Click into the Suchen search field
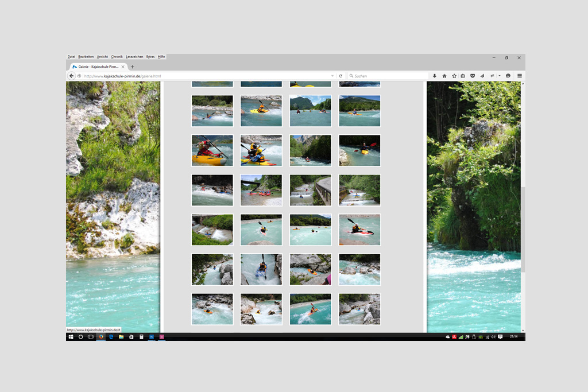The height and width of the screenshot is (392, 588). coord(388,76)
